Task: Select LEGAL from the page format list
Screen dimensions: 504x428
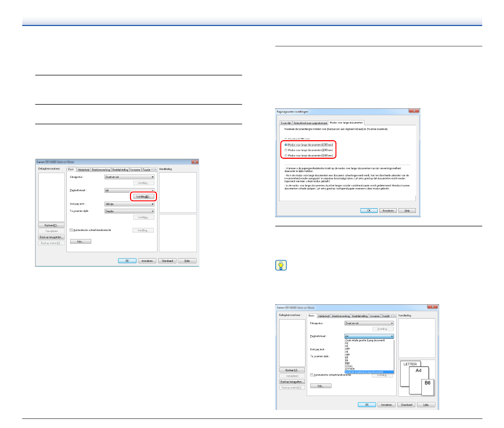Action: tap(350, 366)
